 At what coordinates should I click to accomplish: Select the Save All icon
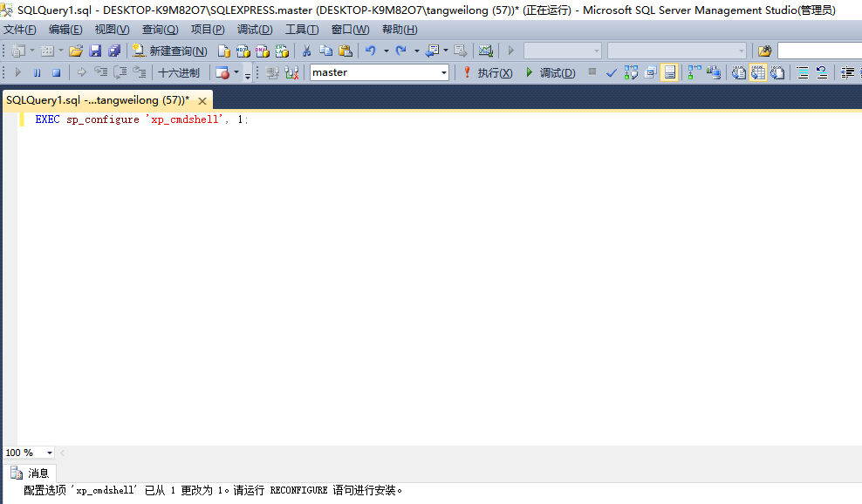click(113, 50)
